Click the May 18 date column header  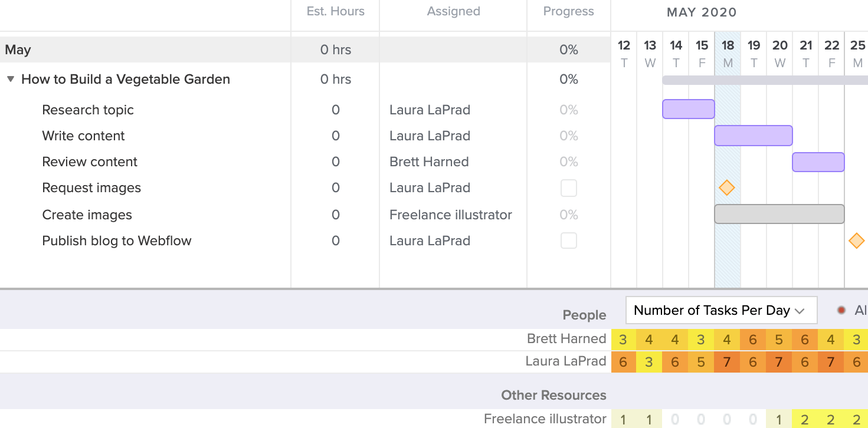pyautogui.click(x=728, y=52)
